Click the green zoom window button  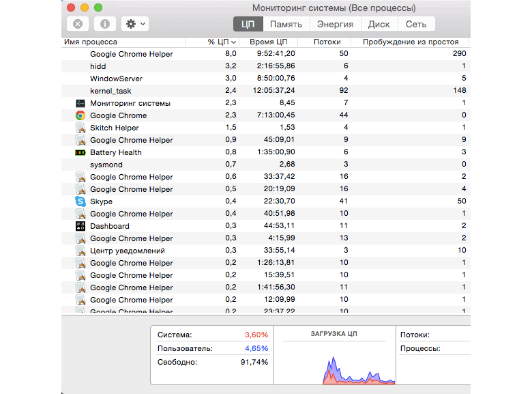98,8
